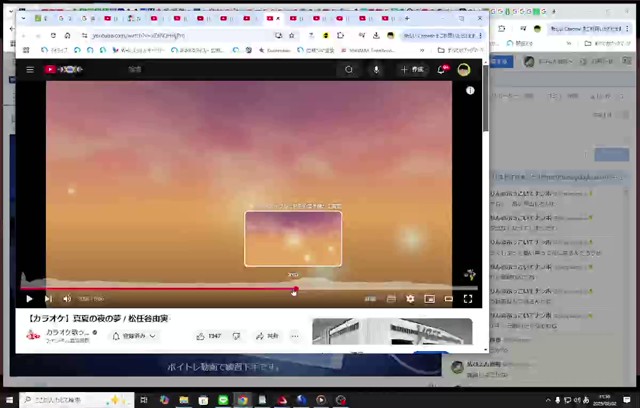Open YouTube notifications bell
This screenshot has height=408, width=640.
click(441, 70)
